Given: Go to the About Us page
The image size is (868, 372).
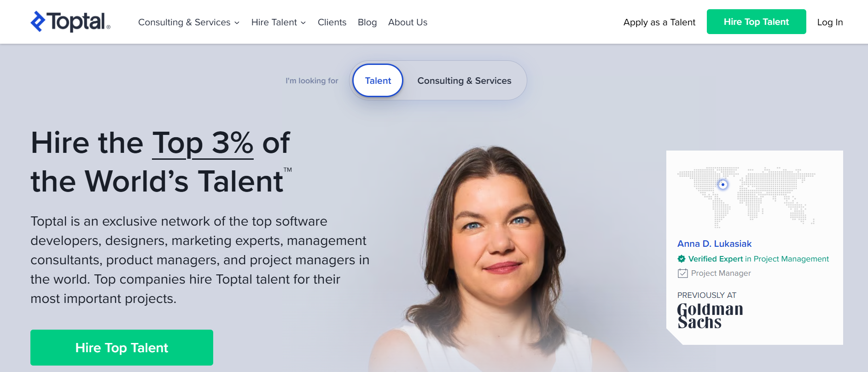Looking at the screenshot, I should [408, 22].
